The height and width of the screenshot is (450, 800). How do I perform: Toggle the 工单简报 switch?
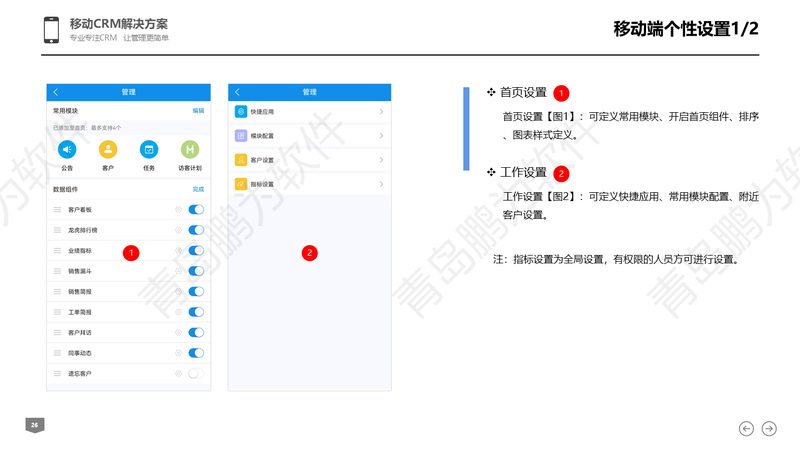coord(196,312)
